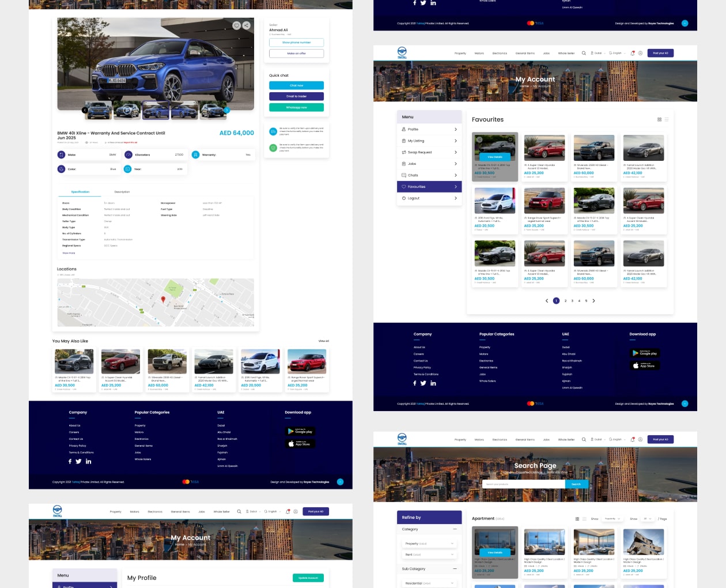Open English language dropdown in Search Page header
The image size is (726, 588).
[617, 439]
